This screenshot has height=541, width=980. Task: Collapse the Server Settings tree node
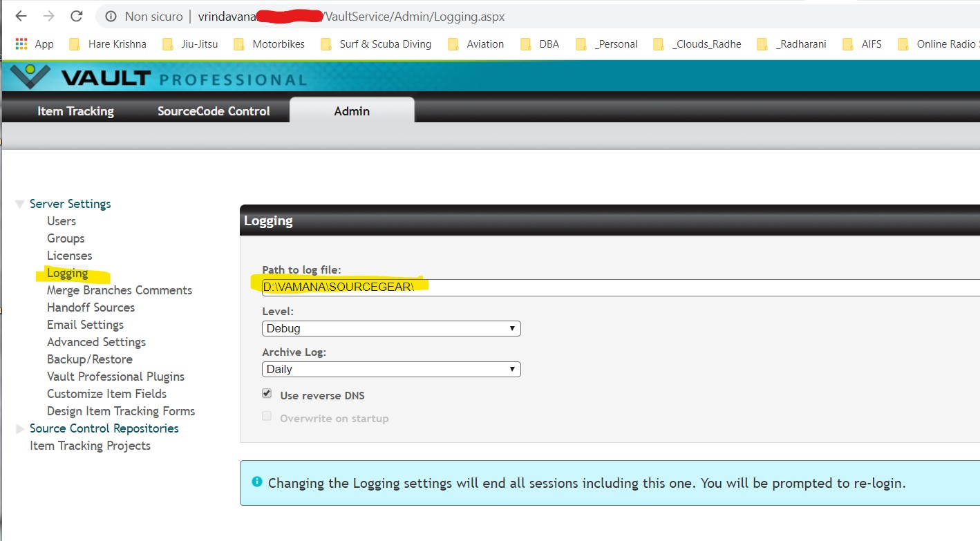click(19, 205)
